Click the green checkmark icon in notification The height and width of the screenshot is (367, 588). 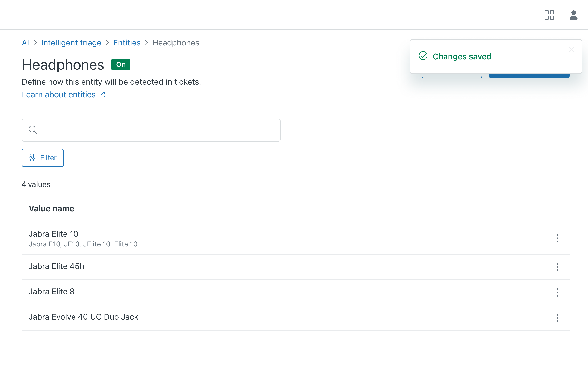(423, 56)
